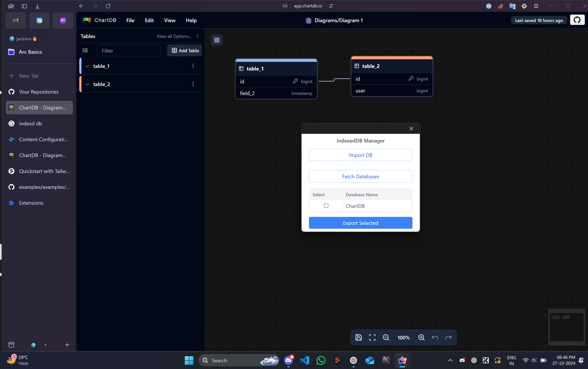Click the Fetch Databases button
This screenshot has height=369, width=588.
(360, 176)
